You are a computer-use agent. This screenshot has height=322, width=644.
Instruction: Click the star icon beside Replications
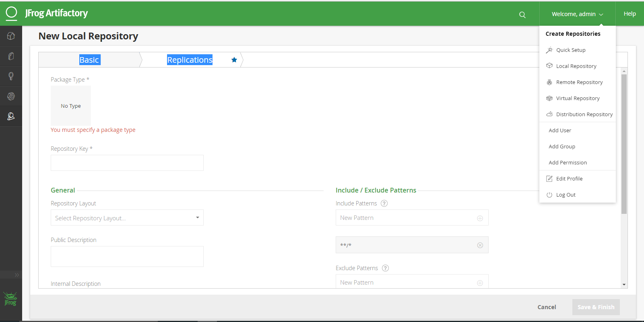[x=234, y=60]
